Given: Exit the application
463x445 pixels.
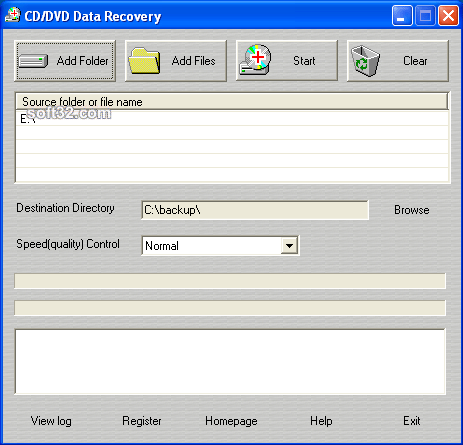Looking at the screenshot, I should click(412, 421).
